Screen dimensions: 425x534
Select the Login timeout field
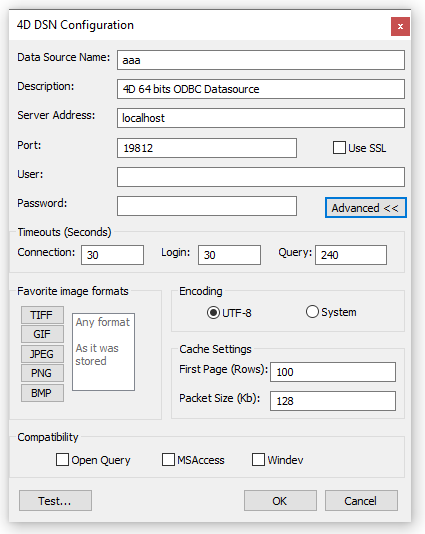229,255
